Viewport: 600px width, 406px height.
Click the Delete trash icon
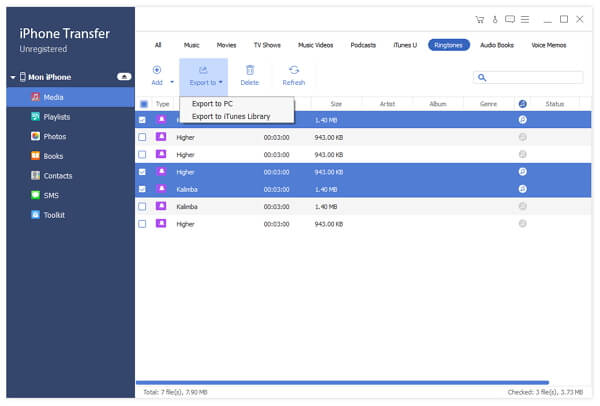point(250,70)
